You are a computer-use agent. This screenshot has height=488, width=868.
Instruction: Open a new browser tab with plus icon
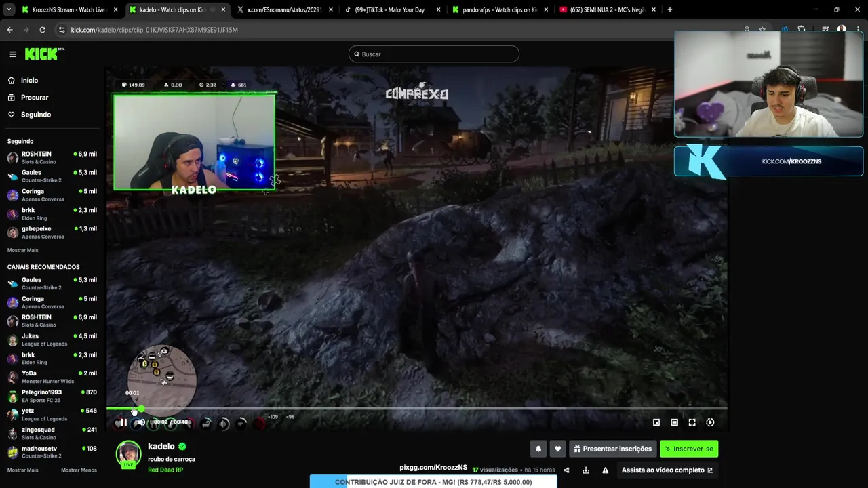(x=669, y=9)
